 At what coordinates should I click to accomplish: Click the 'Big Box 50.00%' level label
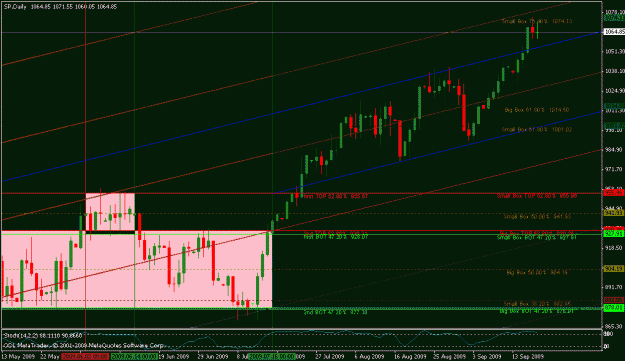coord(537,273)
